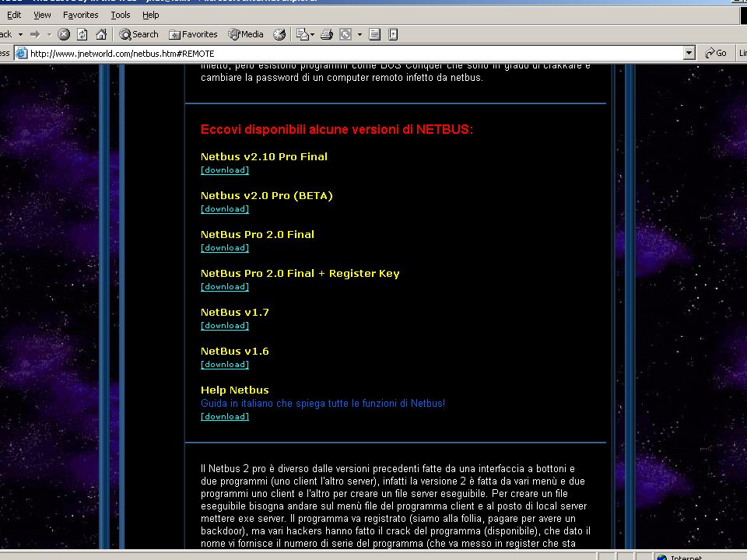
Task: Open dropdown arrow beside gray resize icon
Action: (359, 34)
